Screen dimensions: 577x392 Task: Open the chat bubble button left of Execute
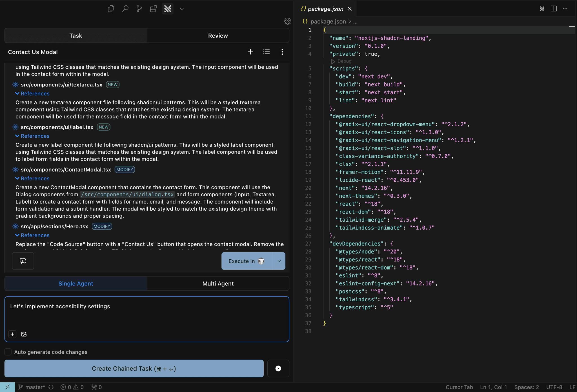click(23, 261)
